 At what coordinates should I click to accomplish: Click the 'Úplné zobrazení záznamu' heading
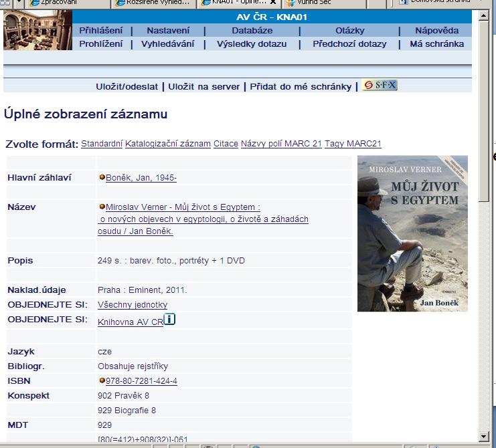pos(86,114)
